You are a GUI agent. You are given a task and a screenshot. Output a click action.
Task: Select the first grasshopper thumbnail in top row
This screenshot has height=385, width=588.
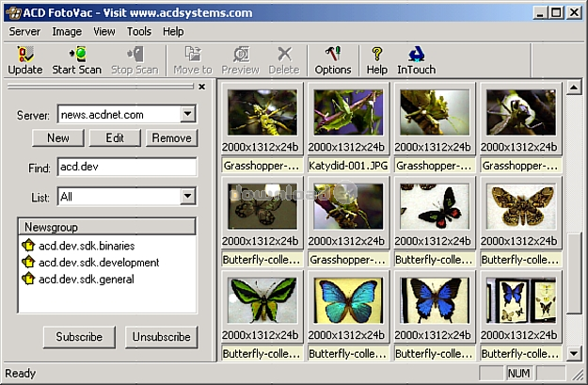tap(262, 112)
